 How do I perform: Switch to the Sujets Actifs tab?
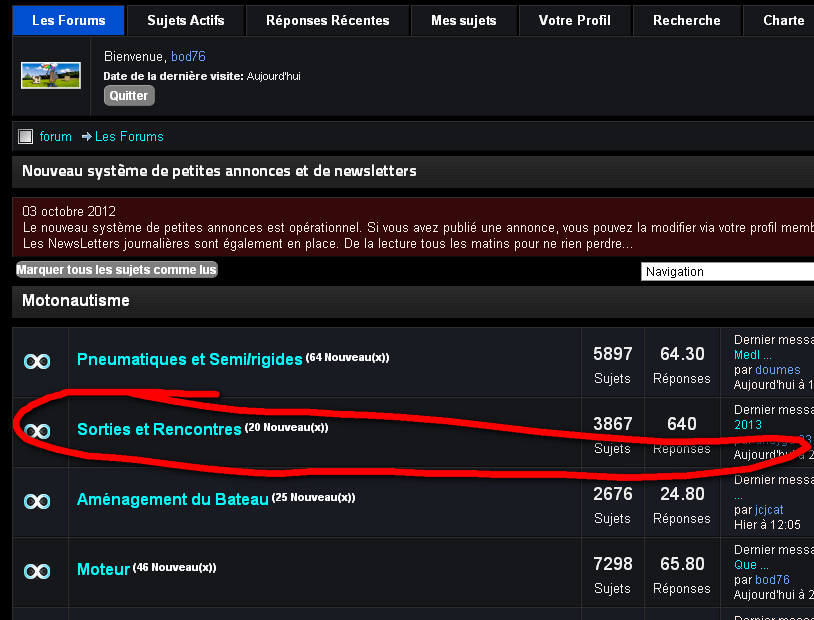pyautogui.click(x=185, y=20)
